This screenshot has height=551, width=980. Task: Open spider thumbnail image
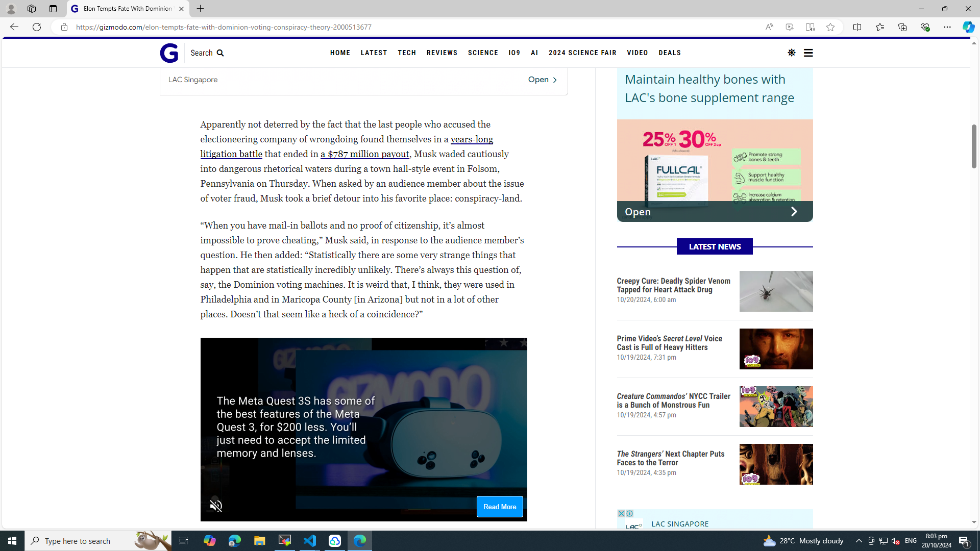776,291
